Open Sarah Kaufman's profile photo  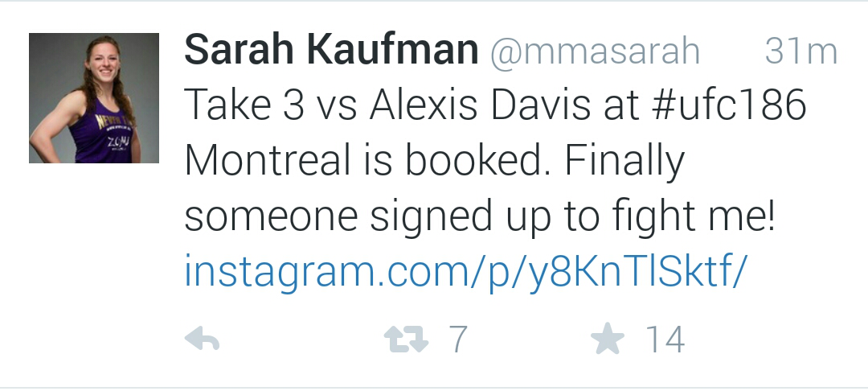tap(94, 98)
